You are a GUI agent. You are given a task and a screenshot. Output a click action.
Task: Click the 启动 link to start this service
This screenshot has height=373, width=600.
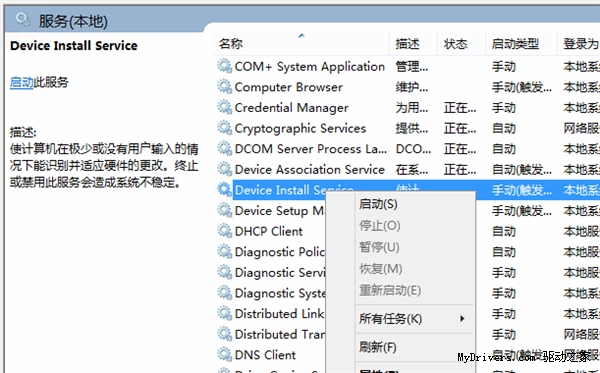click(x=21, y=82)
